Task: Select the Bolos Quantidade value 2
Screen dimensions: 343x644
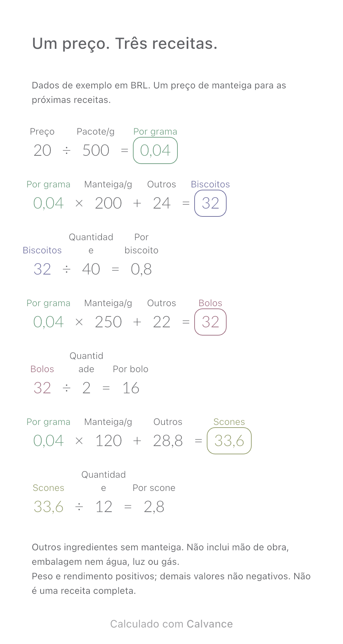Action: (x=86, y=388)
